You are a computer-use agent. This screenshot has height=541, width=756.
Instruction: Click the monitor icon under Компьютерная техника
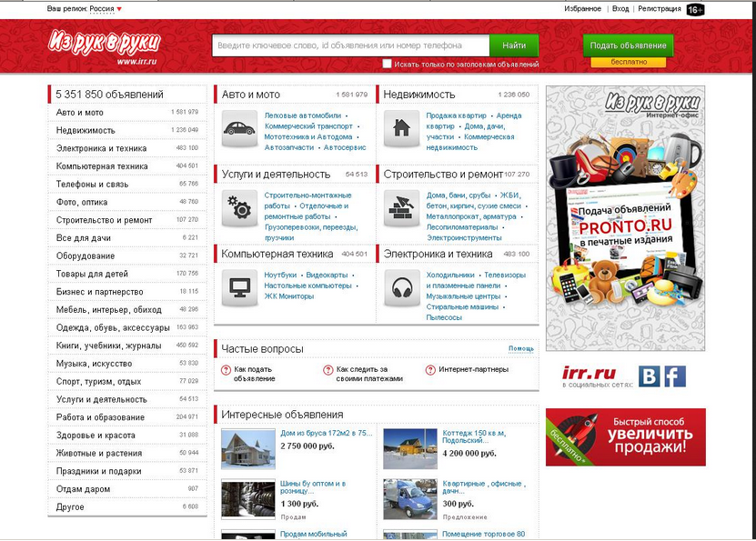(239, 288)
